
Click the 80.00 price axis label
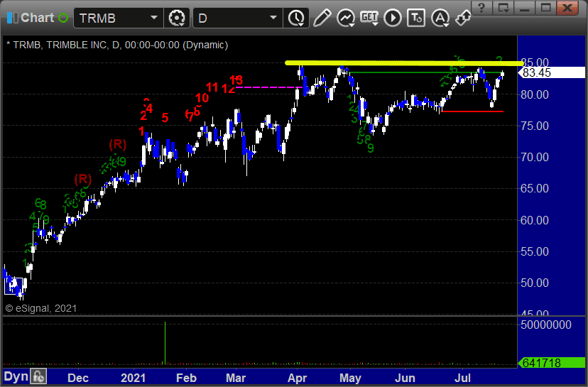[534, 94]
